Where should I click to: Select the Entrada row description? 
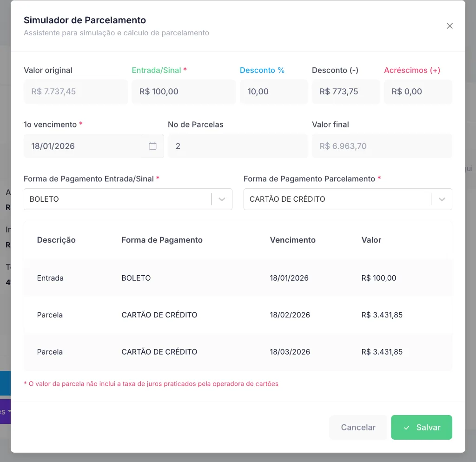point(50,278)
